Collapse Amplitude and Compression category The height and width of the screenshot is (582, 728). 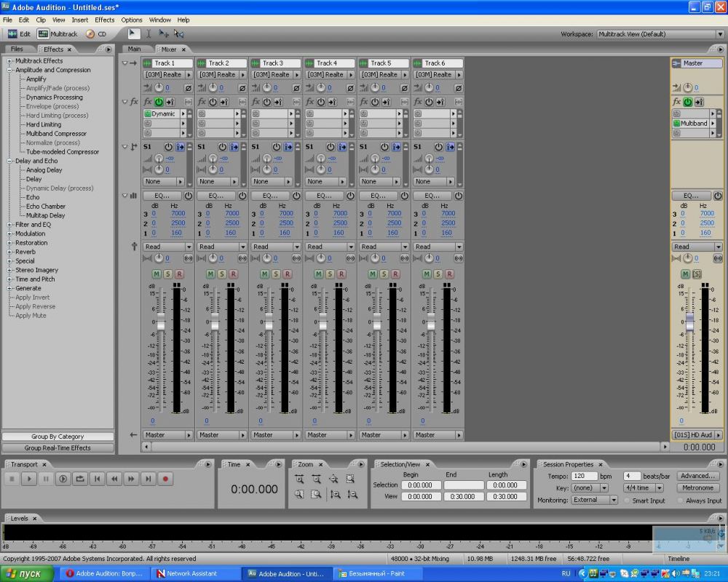(9, 70)
